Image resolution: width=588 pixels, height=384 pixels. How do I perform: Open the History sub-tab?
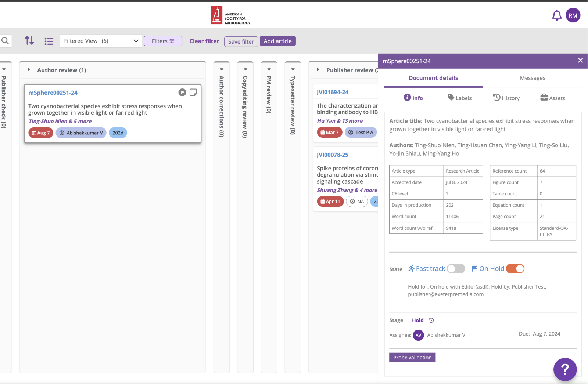point(506,98)
